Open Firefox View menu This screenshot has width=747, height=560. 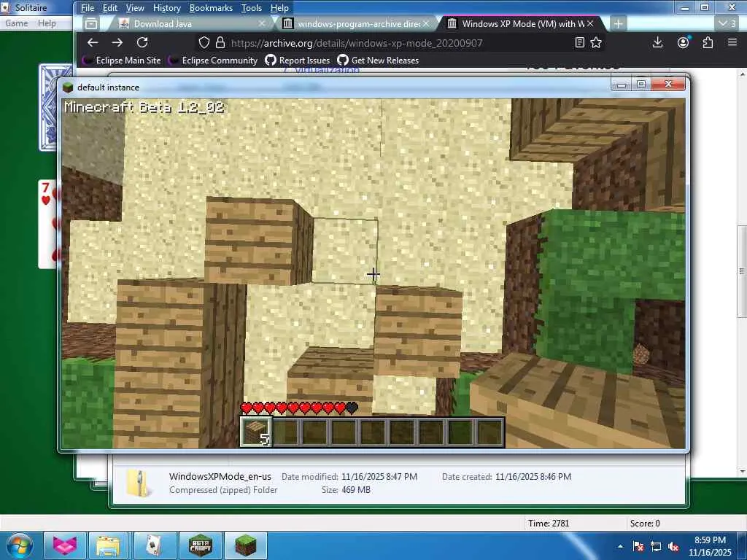(x=135, y=8)
